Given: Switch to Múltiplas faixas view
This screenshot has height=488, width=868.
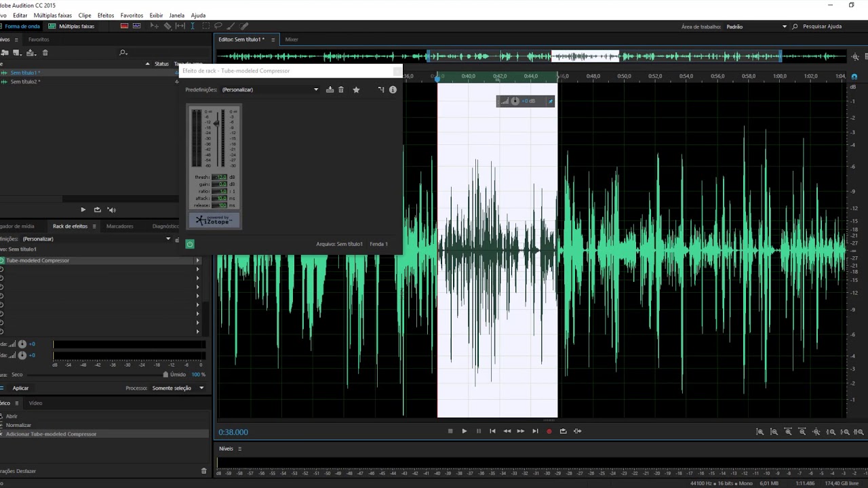Looking at the screenshot, I should 71,26.
